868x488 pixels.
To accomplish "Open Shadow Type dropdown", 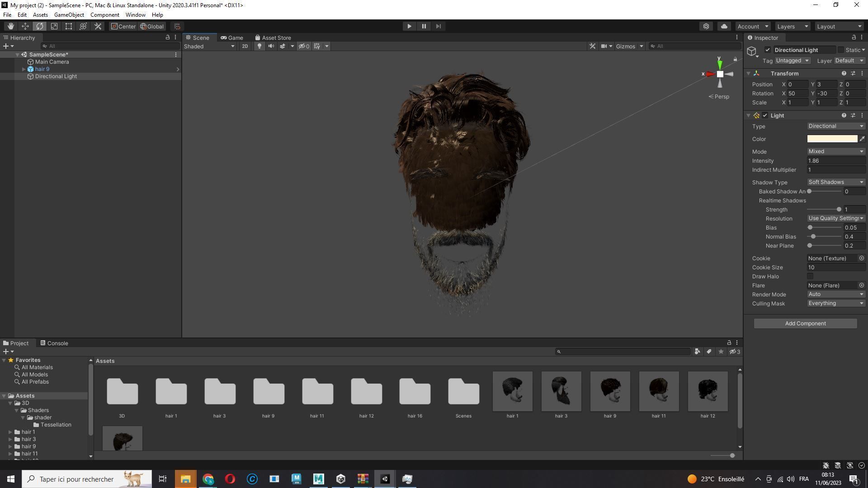I will 836,182.
